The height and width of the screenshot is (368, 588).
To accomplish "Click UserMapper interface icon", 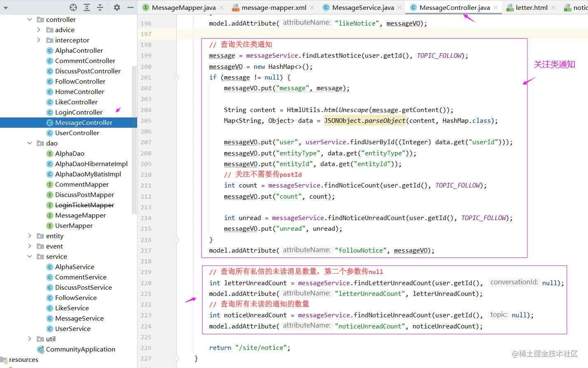I will [x=50, y=225].
